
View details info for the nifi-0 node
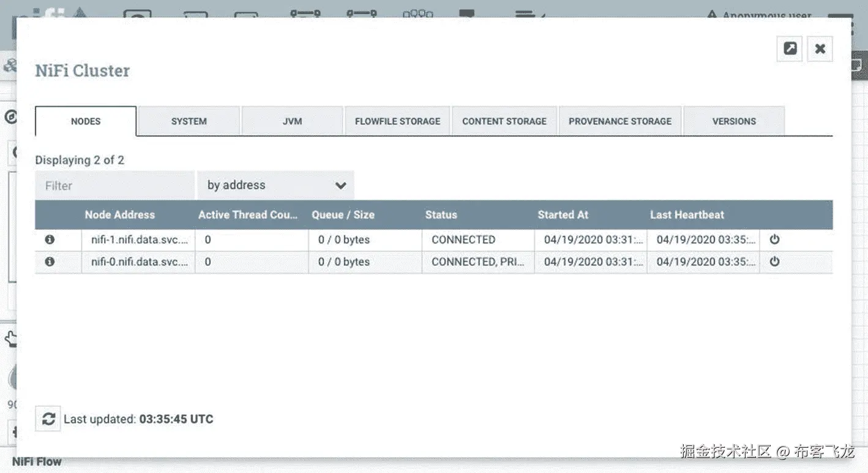click(50, 262)
